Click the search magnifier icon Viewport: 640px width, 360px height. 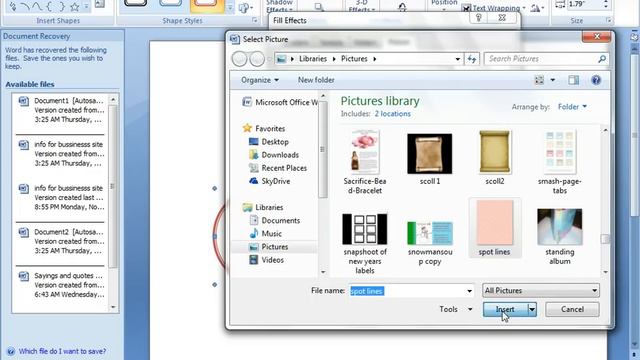(602, 59)
